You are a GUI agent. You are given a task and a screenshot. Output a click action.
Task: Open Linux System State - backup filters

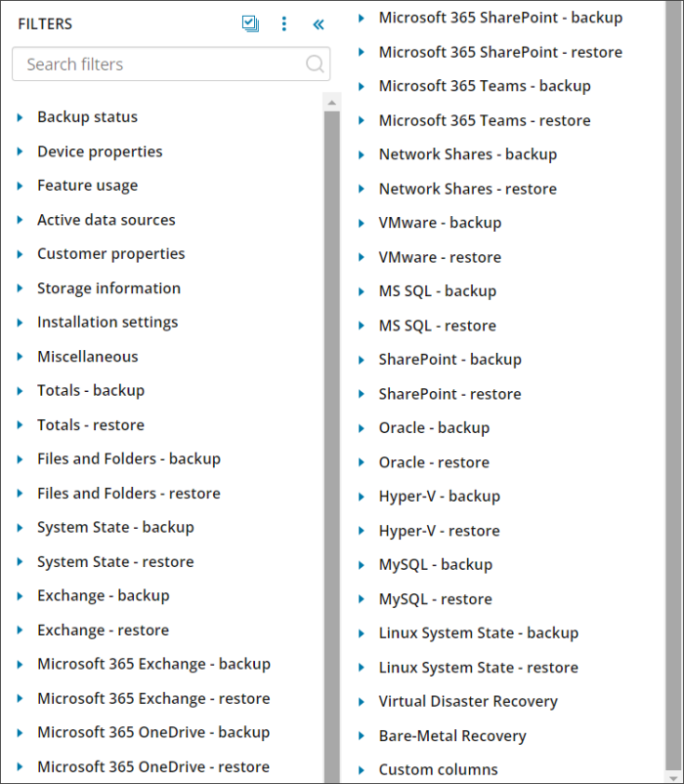click(478, 633)
